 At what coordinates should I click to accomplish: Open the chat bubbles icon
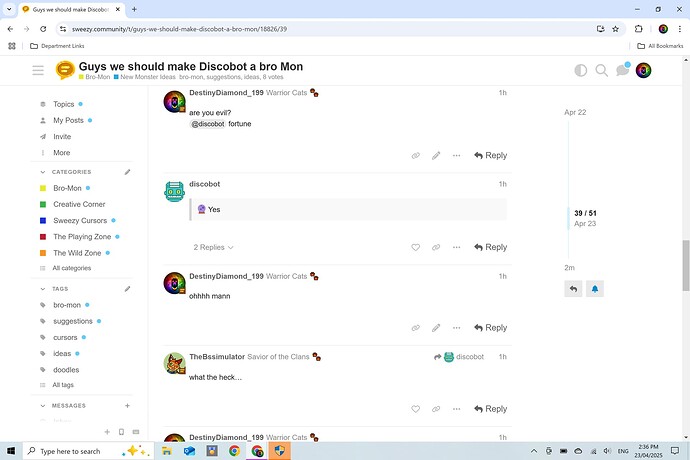[623, 70]
